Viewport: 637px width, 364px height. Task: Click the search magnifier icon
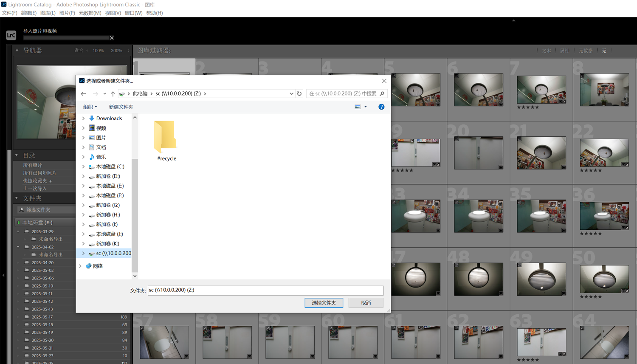(382, 94)
